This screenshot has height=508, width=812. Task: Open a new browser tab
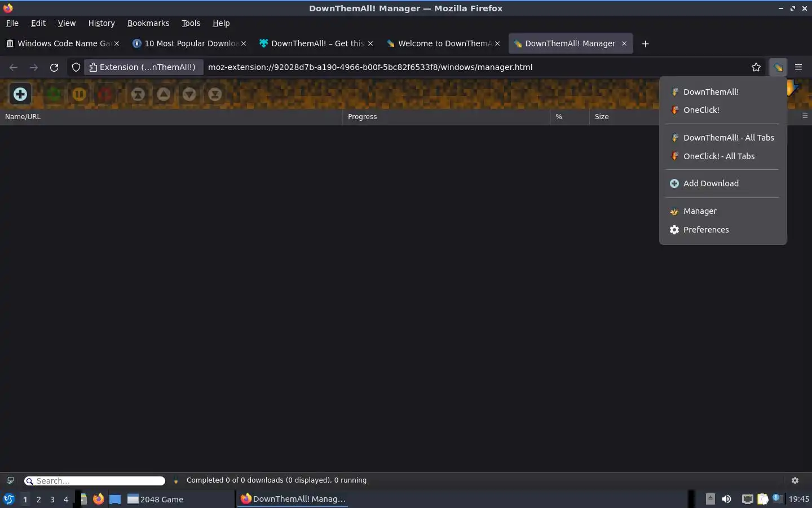click(646, 43)
